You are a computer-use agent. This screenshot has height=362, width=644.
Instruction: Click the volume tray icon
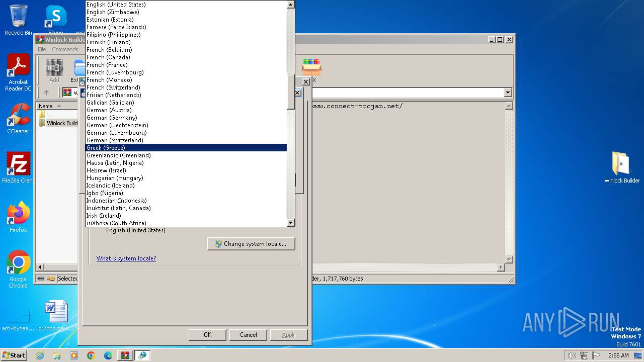tap(572, 355)
